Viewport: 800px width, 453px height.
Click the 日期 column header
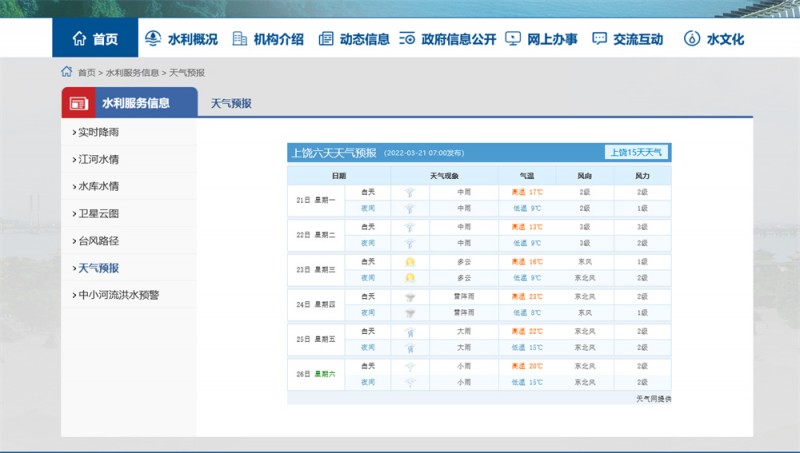(x=339, y=175)
